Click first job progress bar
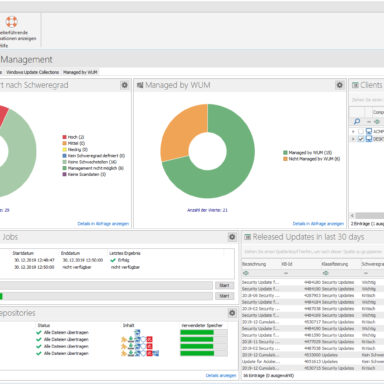Screen dimensions: 384x384 [106, 285]
